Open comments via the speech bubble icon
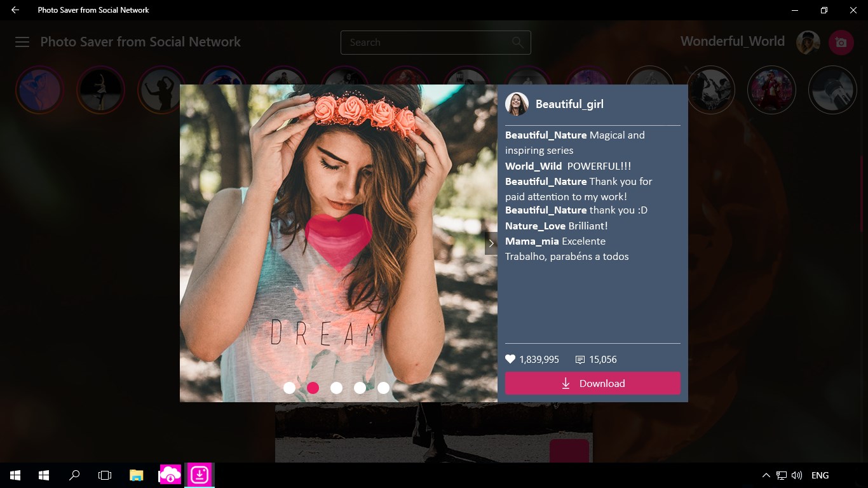Viewport: 868px width, 488px height. pyautogui.click(x=579, y=359)
